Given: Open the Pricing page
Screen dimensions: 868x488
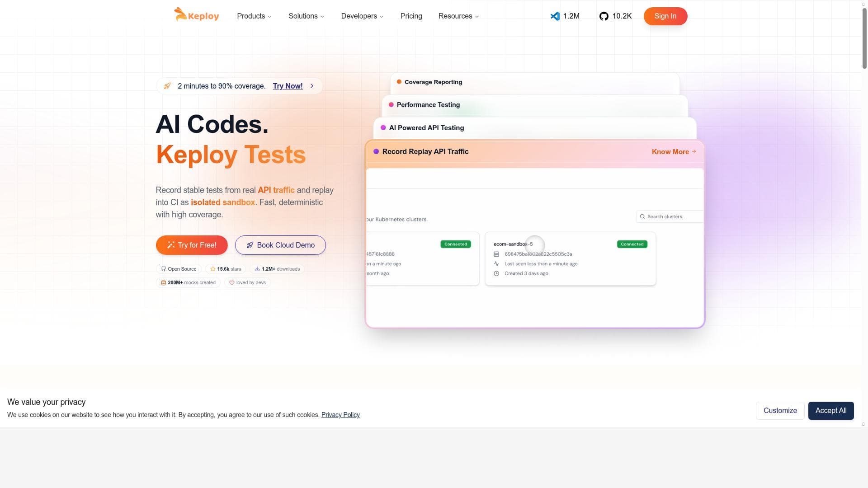Looking at the screenshot, I should (x=411, y=16).
